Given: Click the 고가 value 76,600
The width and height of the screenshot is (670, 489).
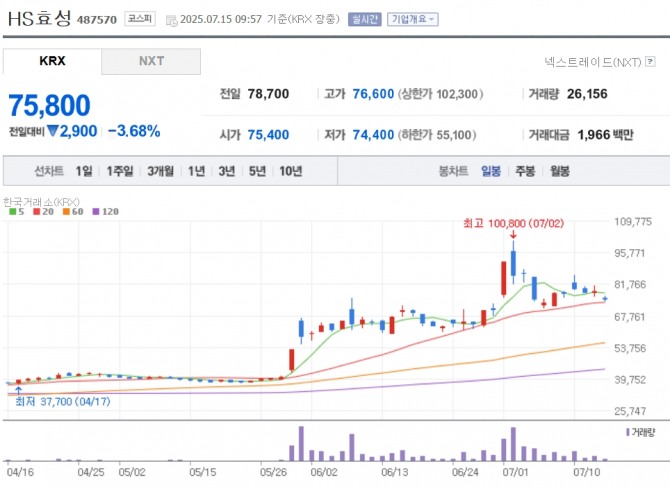Looking at the screenshot, I should coord(373,94).
